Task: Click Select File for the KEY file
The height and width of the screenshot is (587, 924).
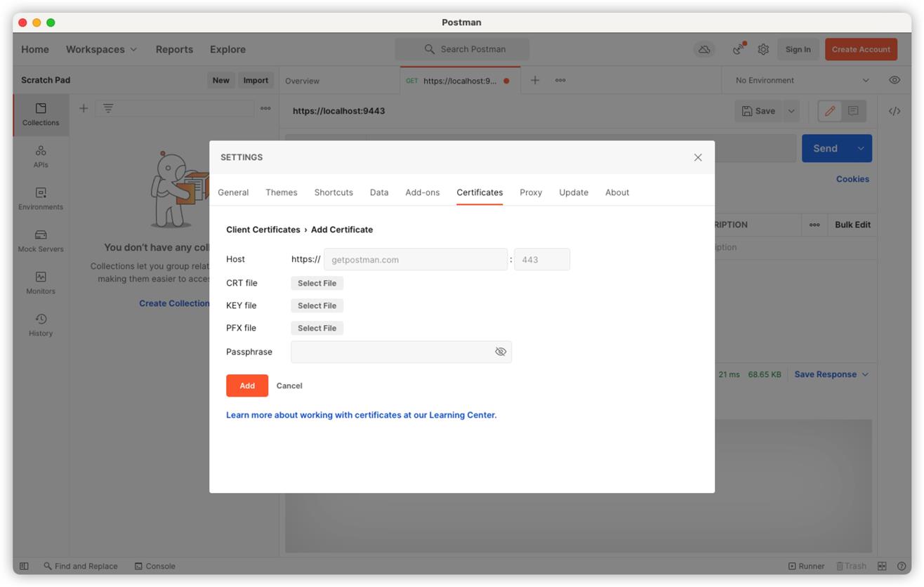Action: click(317, 305)
